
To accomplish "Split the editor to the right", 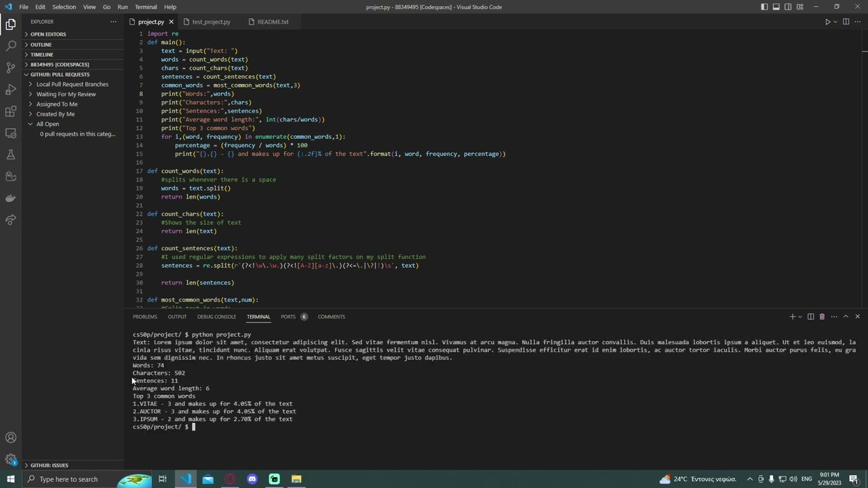I will (x=846, y=22).
